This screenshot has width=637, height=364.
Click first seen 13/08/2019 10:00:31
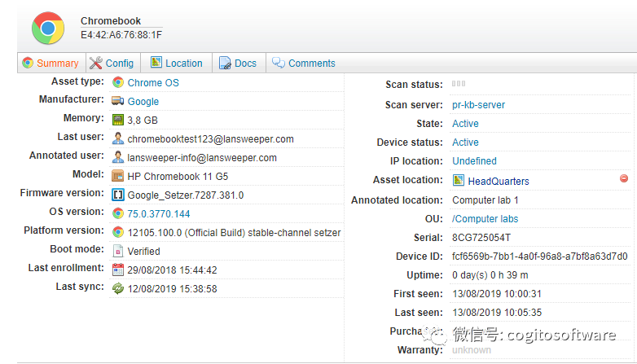(x=496, y=294)
